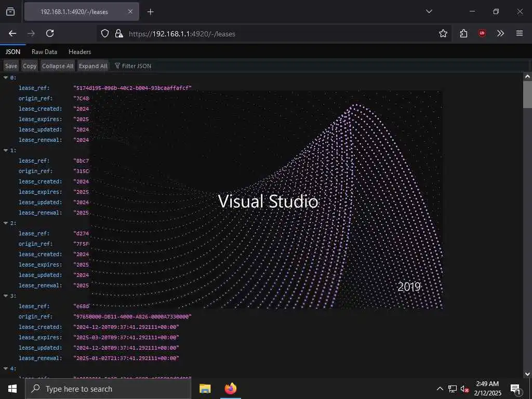Open a new tab with the plus button
The height and width of the screenshot is (399, 532).
[x=150, y=12]
